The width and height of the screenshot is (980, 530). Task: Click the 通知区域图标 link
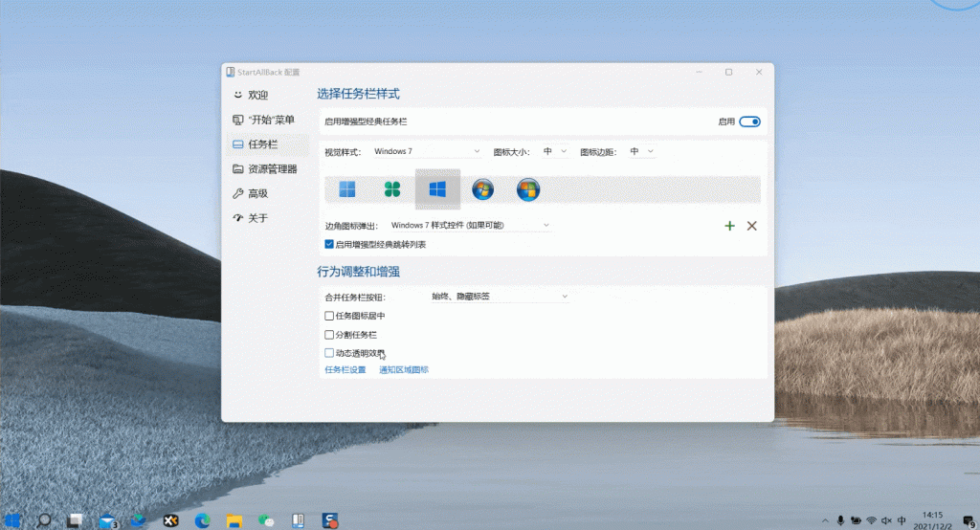[404, 369]
